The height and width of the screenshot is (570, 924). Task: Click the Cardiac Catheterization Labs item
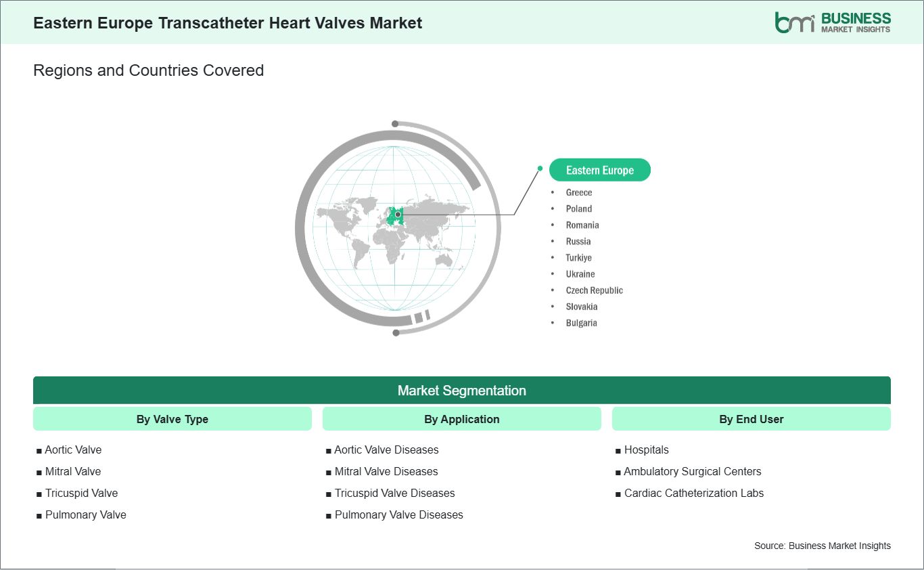point(693,493)
